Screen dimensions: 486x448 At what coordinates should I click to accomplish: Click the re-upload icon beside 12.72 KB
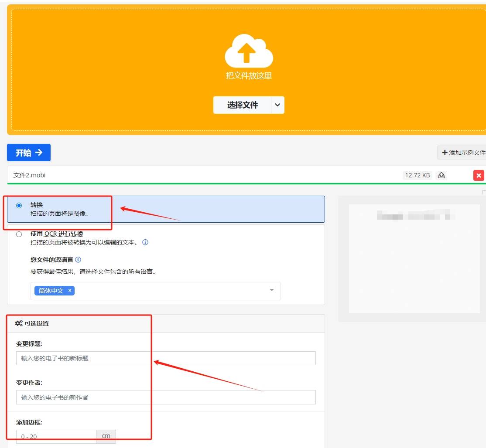click(441, 175)
